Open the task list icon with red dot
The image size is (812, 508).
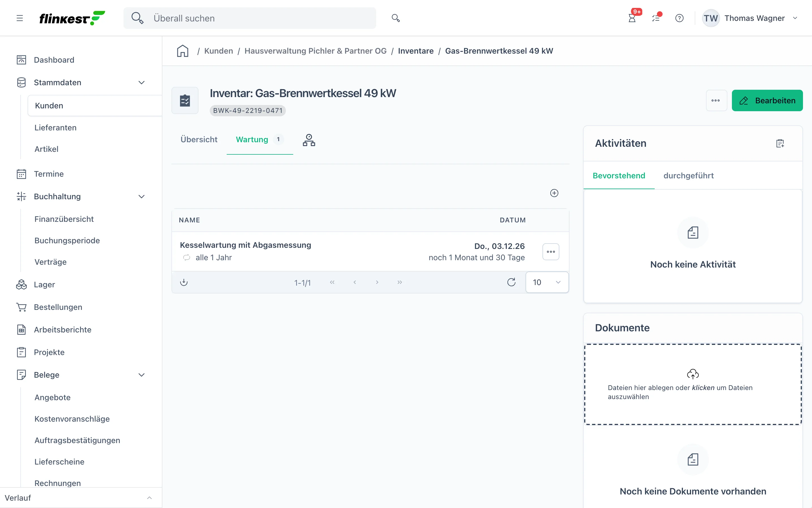[656, 18]
